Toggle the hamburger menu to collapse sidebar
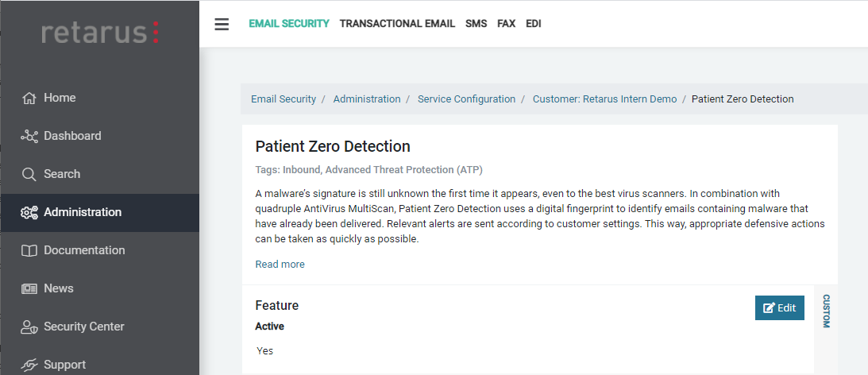The height and width of the screenshot is (375, 868). click(222, 24)
